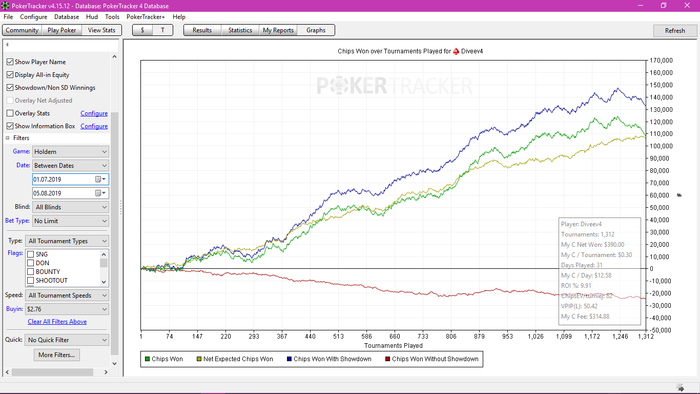Click Clear All Filters Above link

coord(57,322)
